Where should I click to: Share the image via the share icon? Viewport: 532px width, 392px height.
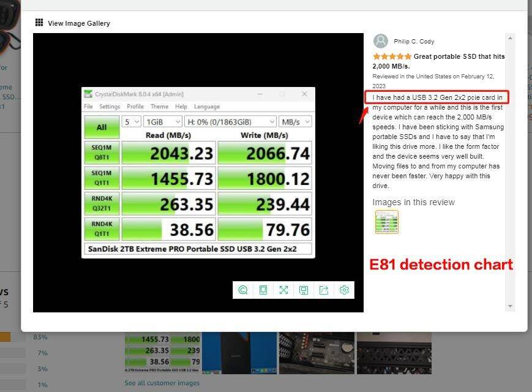coord(324,290)
